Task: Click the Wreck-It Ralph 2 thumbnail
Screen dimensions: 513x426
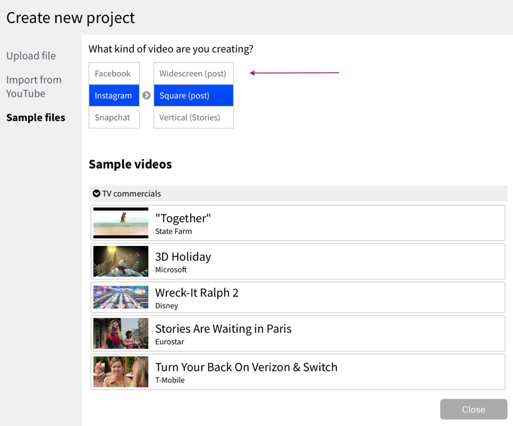Action: pos(121,297)
